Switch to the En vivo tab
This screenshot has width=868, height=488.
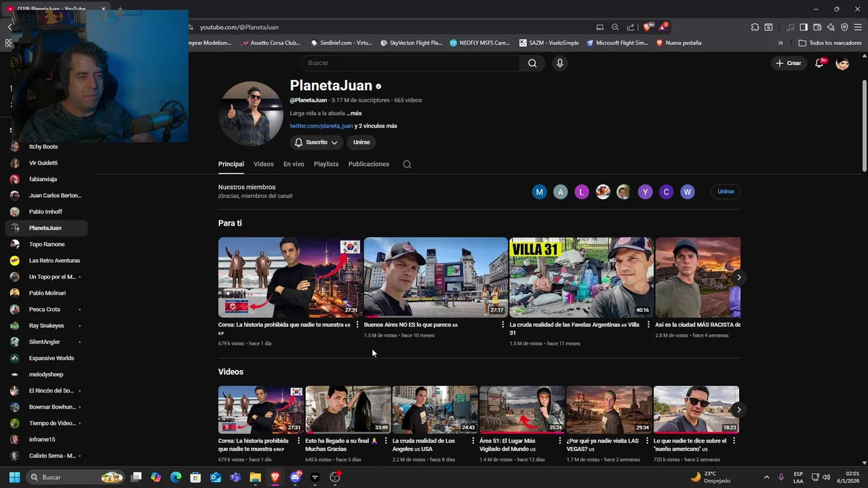294,164
